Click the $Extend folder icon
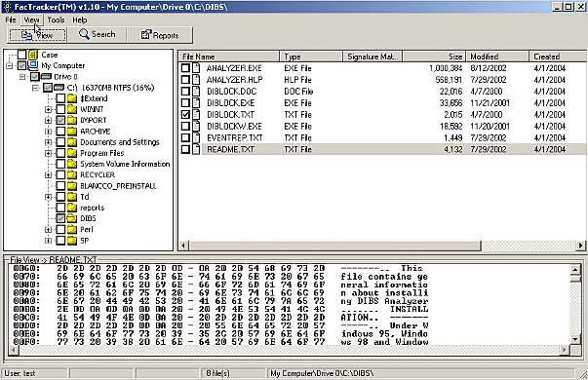This screenshot has height=380, width=588. [x=72, y=98]
